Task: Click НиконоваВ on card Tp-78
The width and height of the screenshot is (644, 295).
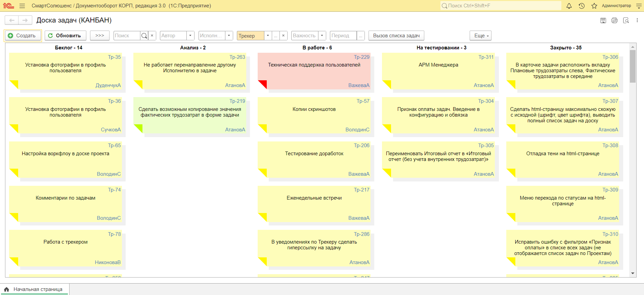Action: pyautogui.click(x=108, y=262)
